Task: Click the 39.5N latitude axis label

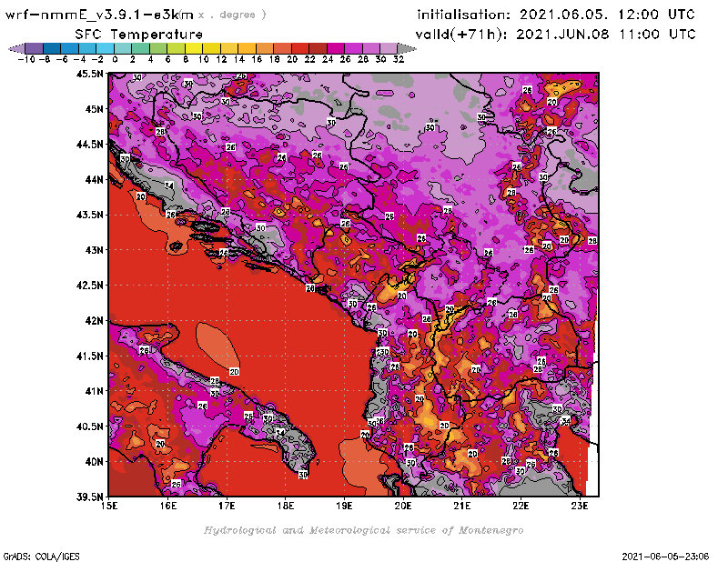Action: tap(89, 497)
